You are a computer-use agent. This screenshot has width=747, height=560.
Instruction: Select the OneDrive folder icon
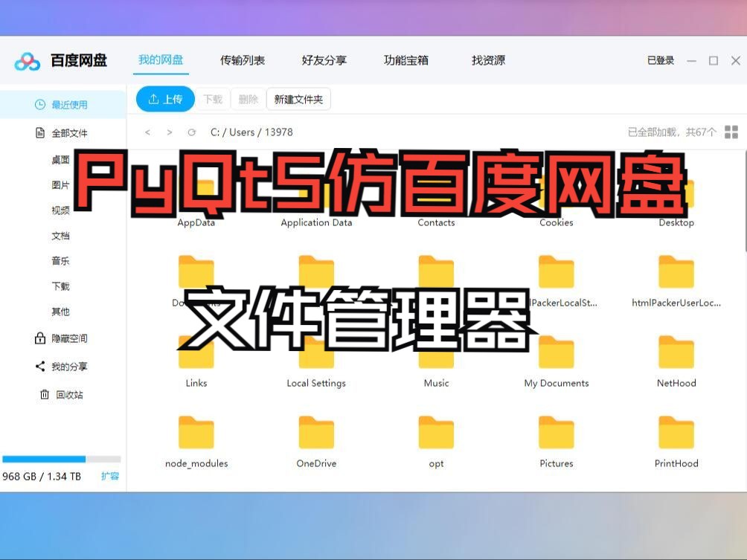pos(316,432)
